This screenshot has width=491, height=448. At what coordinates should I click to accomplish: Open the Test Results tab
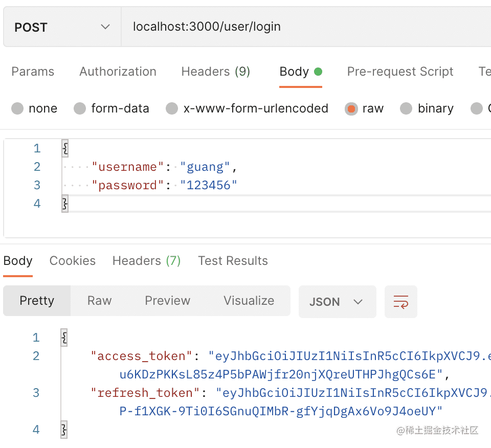pyautogui.click(x=233, y=261)
